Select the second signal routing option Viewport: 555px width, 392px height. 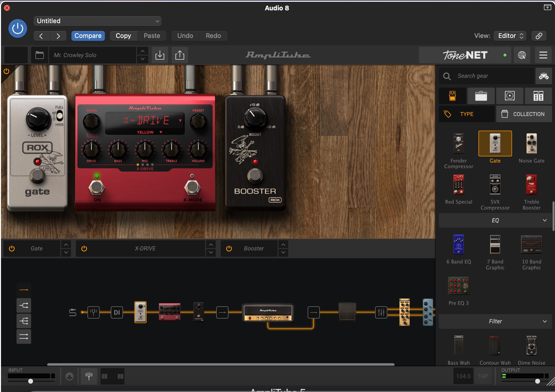pos(24,306)
